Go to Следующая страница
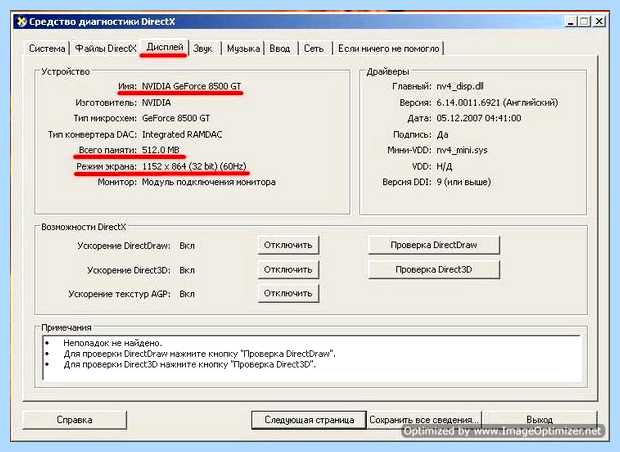620x452 pixels. coord(309,420)
